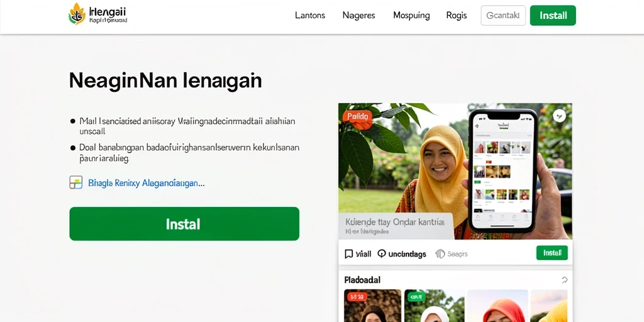This screenshot has height=322, width=644.
Task: Click the Pladoadal section title
Action: (x=362, y=280)
